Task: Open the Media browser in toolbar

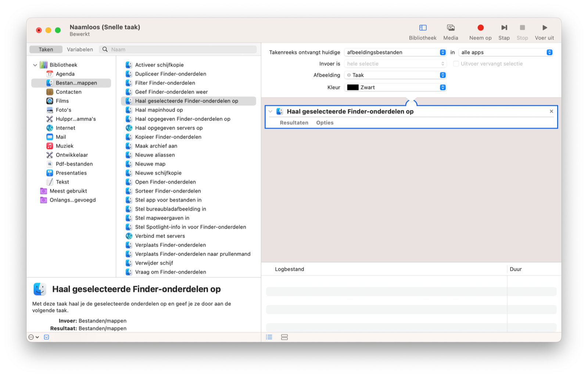Action: pyautogui.click(x=451, y=32)
